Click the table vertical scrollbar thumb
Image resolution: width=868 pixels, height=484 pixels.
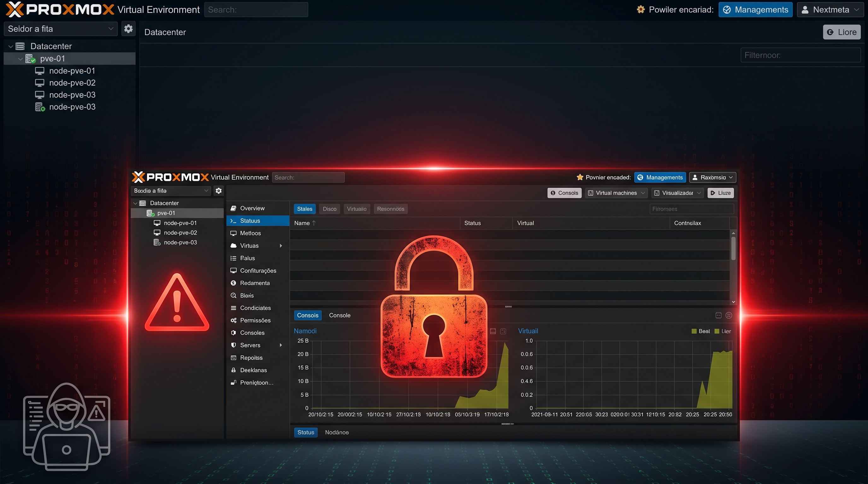coord(733,248)
